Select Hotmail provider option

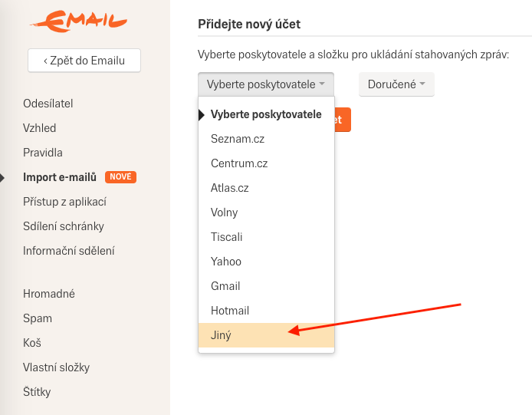[266, 311]
